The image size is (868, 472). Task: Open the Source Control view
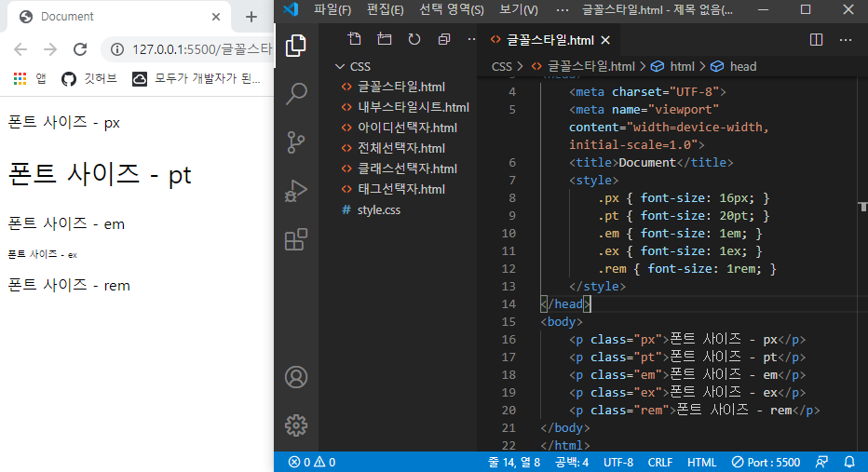tap(296, 142)
